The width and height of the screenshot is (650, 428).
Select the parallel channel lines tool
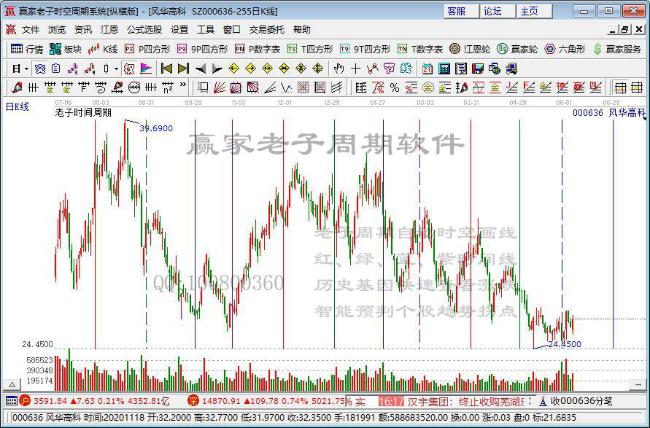(x=337, y=88)
